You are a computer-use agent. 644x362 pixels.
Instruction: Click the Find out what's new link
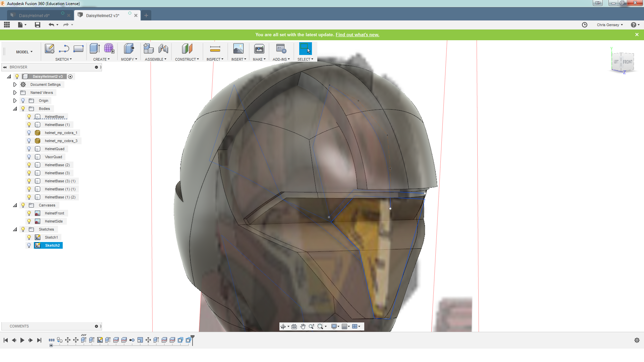click(357, 35)
